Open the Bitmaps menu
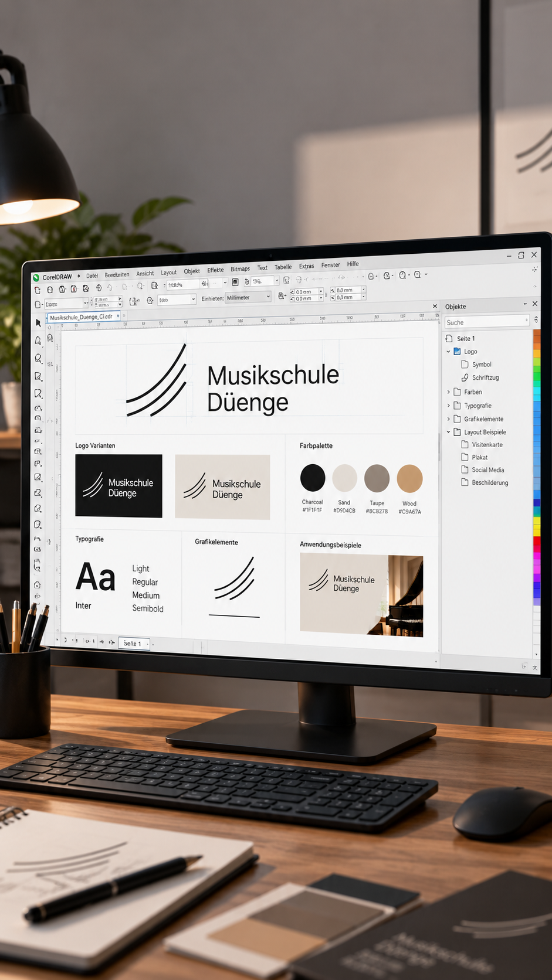The width and height of the screenshot is (552, 980). [240, 268]
